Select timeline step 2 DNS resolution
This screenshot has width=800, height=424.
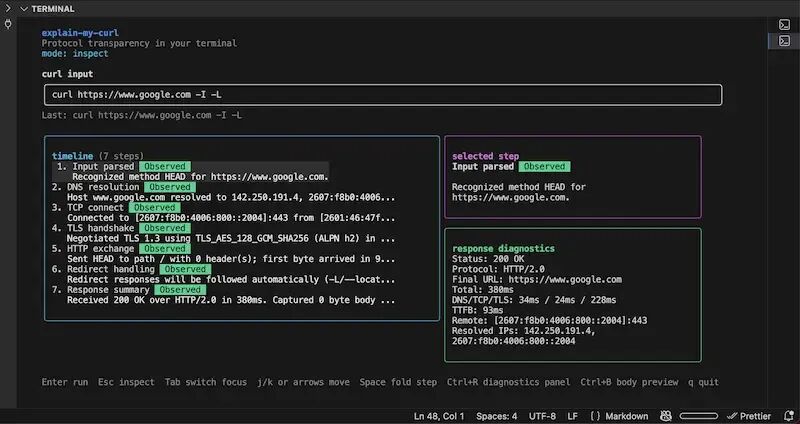[x=223, y=192]
